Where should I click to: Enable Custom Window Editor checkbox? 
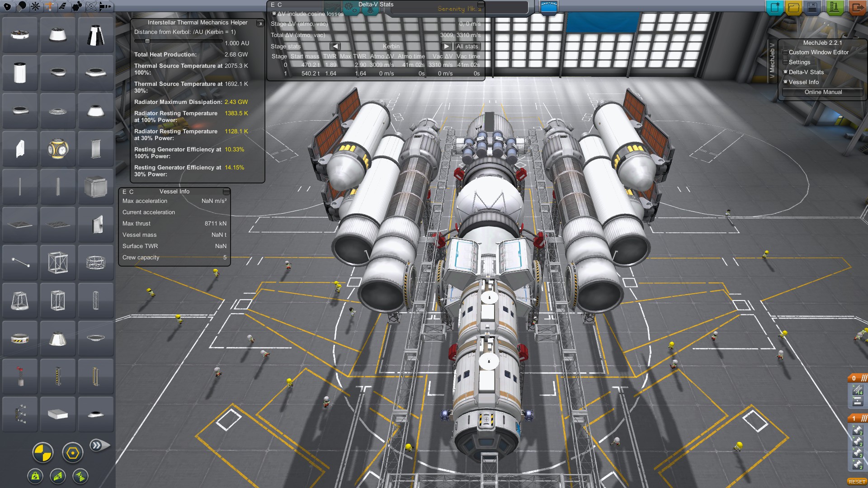coord(786,52)
